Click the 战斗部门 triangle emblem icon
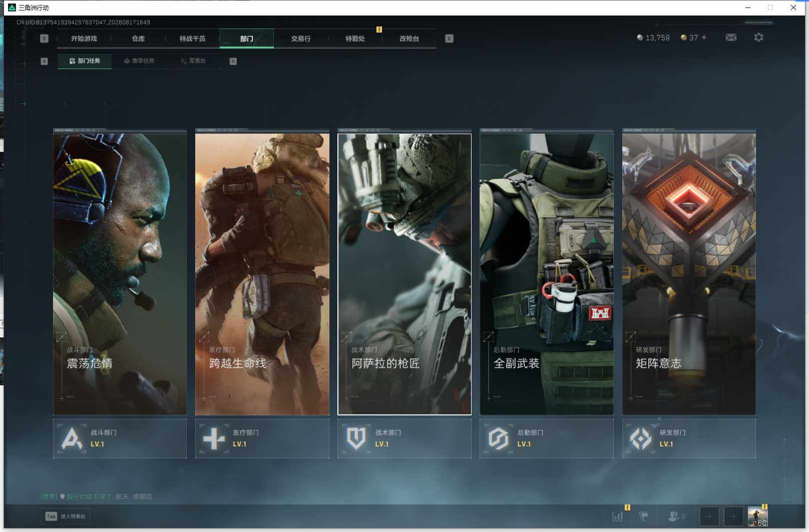This screenshot has height=532, width=809. click(x=72, y=438)
